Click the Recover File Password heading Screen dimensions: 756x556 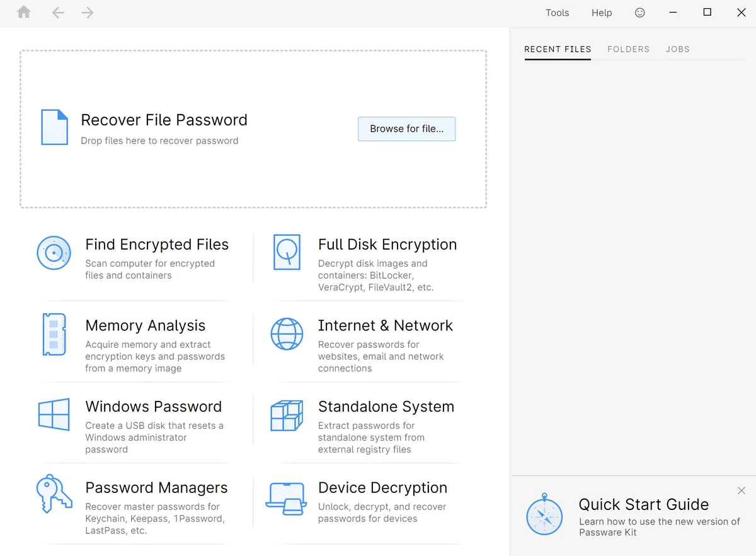pos(164,120)
